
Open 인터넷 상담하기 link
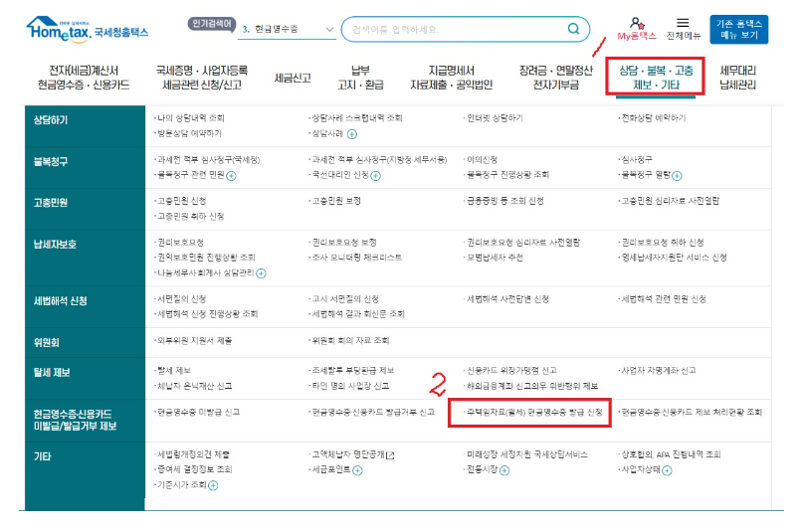(x=495, y=118)
